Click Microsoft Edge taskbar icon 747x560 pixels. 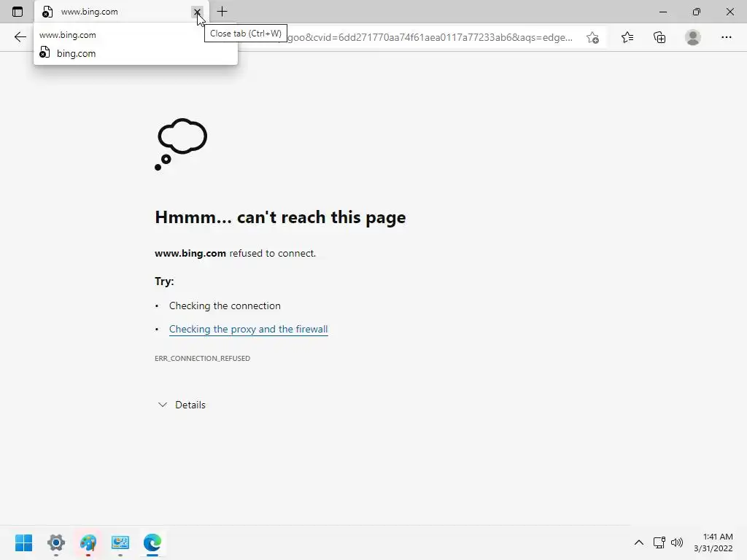click(x=152, y=542)
